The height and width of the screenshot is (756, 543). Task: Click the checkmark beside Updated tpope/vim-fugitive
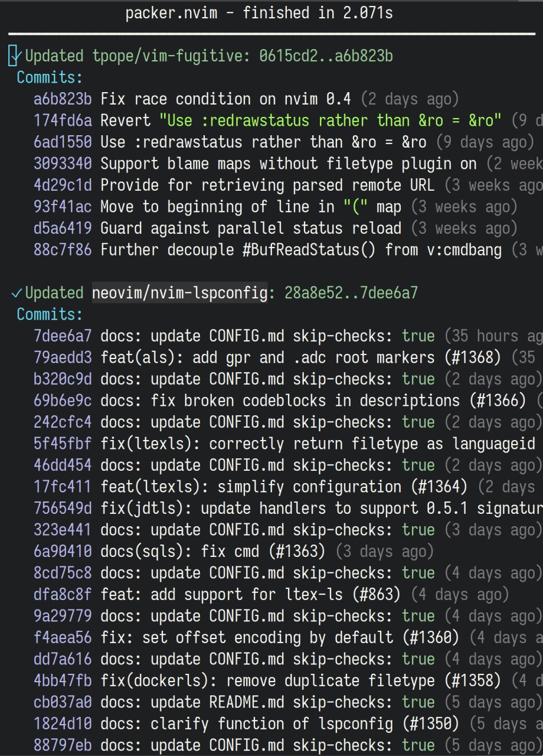click(17, 57)
